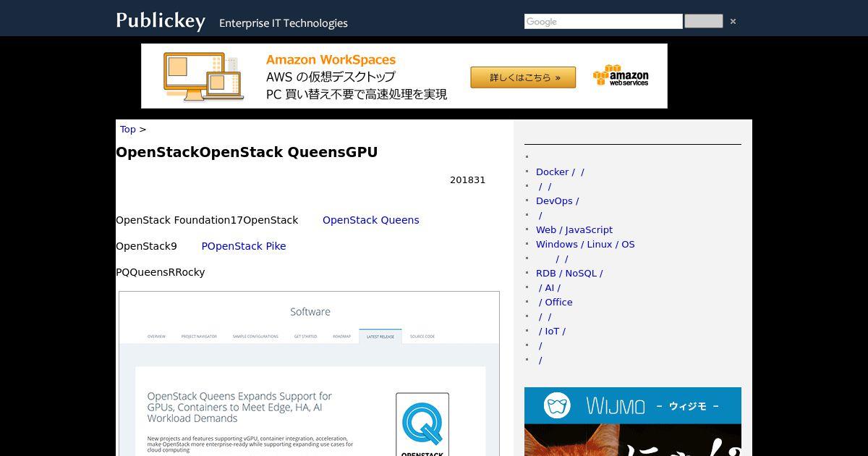Click the Enterprise IT Technologies tagline
868x456 pixels.
coord(284,23)
